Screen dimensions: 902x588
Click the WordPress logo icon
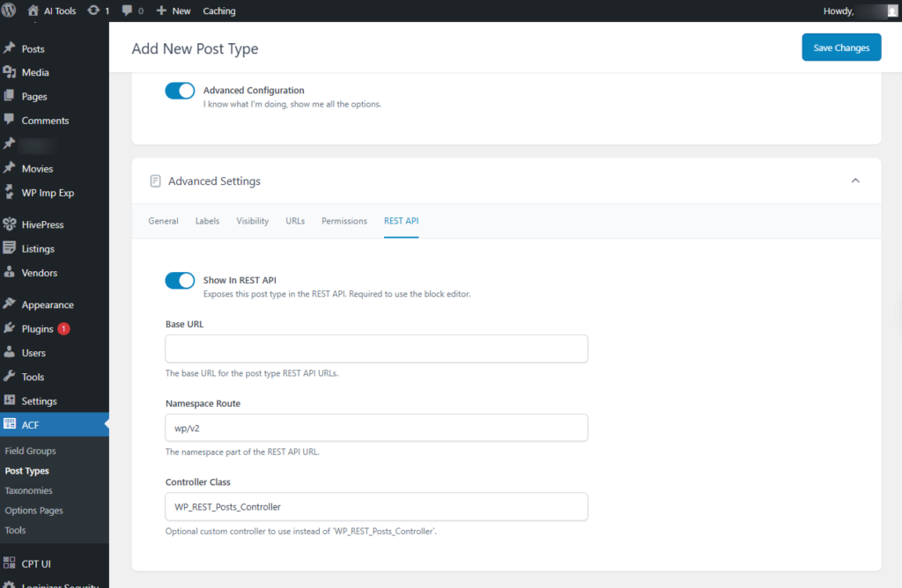(x=11, y=11)
